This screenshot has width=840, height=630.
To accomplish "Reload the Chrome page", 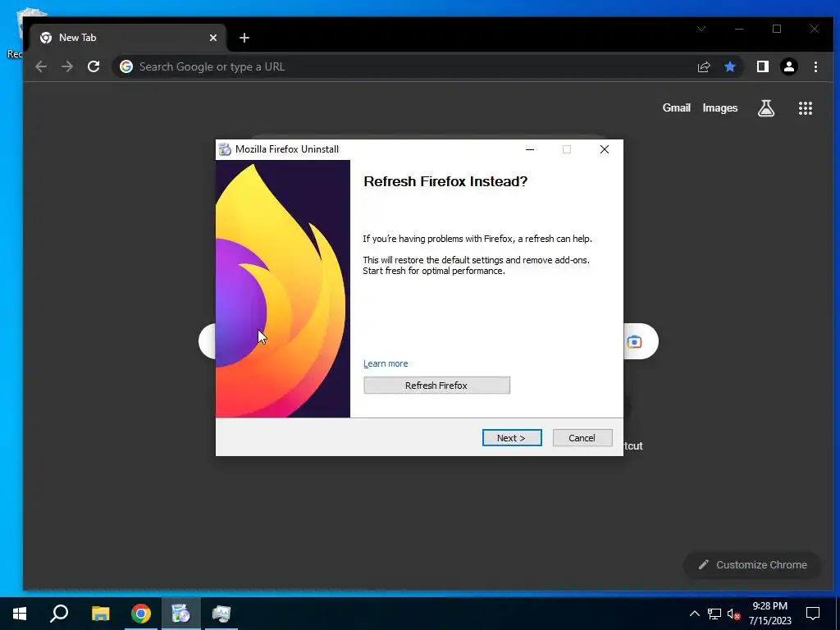I will click(94, 66).
